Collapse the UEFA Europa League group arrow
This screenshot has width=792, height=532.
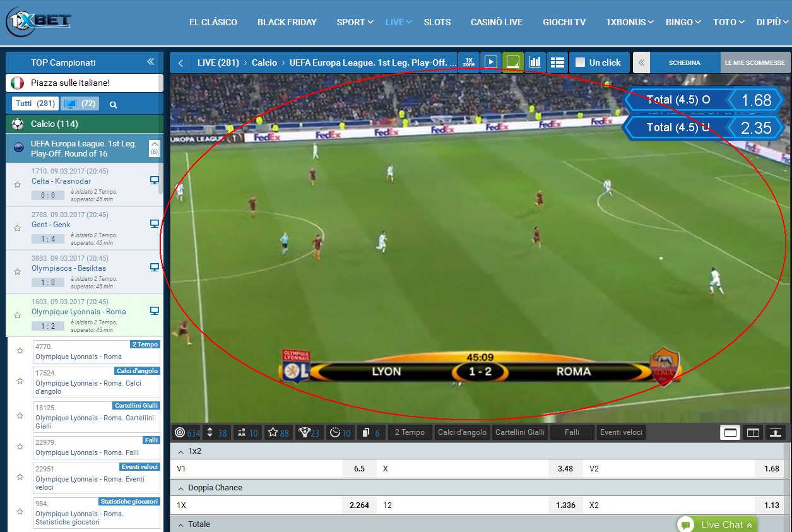[x=154, y=149]
